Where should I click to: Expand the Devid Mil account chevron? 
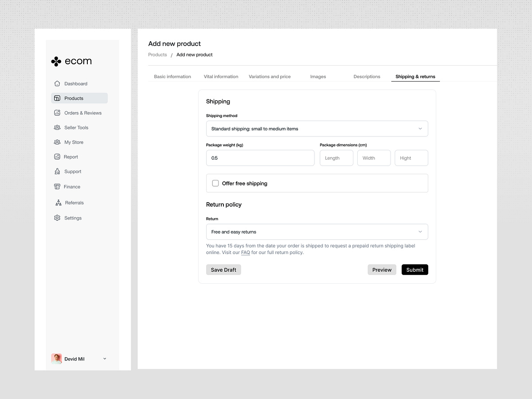click(104, 359)
